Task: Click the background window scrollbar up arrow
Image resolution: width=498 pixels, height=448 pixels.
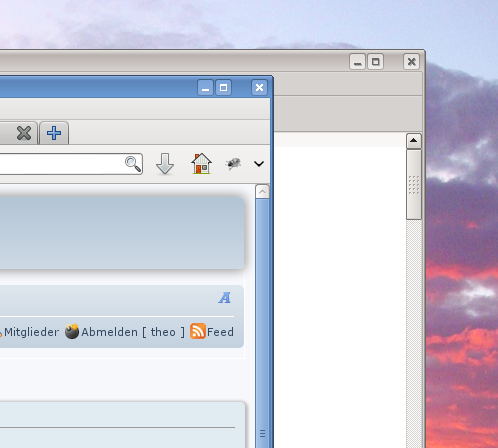Action: pyautogui.click(x=414, y=141)
